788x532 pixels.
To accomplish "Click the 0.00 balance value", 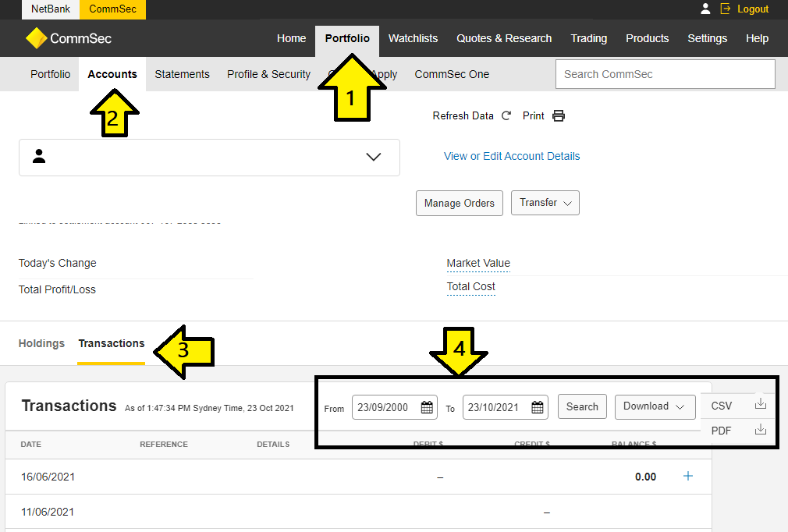I will pos(645,477).
